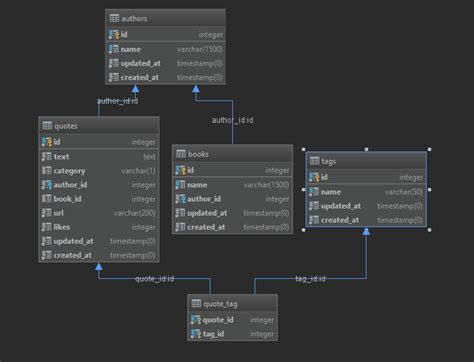Screen dimensions: 474x362
Task: Click the quote_tag table header icon
Action: click(196, 303)
